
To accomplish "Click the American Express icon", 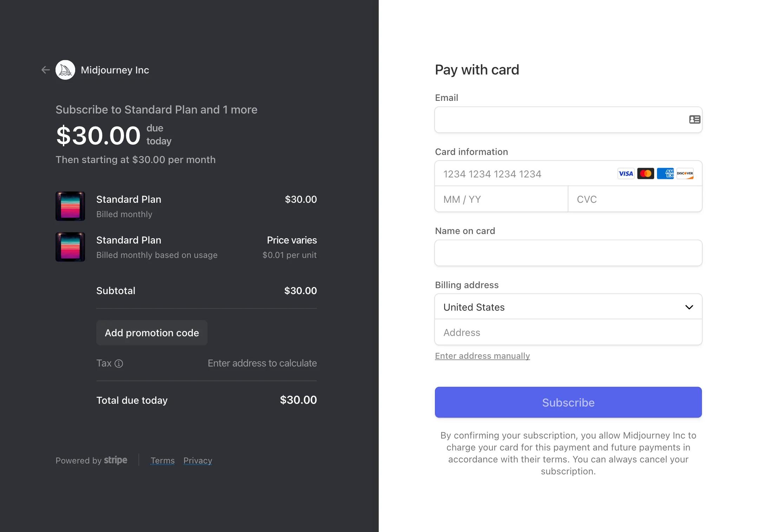I will point(665,174).
